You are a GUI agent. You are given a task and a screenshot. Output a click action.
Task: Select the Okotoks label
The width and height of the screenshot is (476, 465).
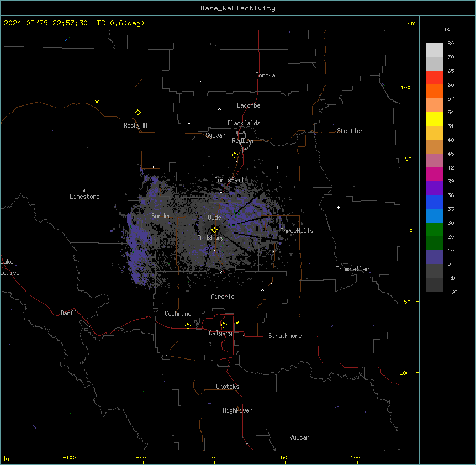[228, 387]
